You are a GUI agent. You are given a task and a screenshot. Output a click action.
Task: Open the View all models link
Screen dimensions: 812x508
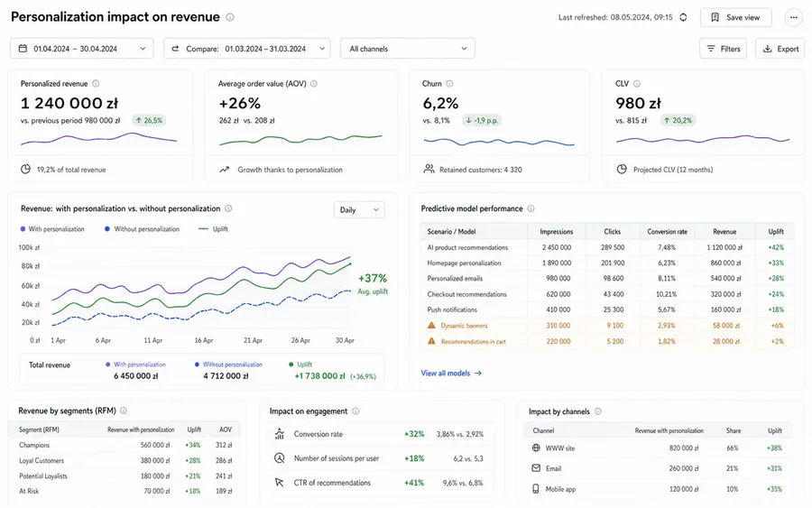point(451,373)
